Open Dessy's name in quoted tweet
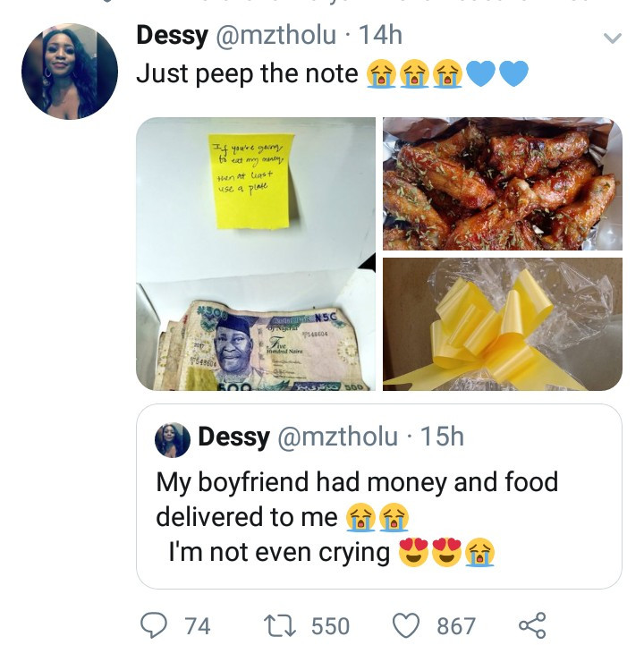Screen dimensions: 644x645 [x=233, y=437]
